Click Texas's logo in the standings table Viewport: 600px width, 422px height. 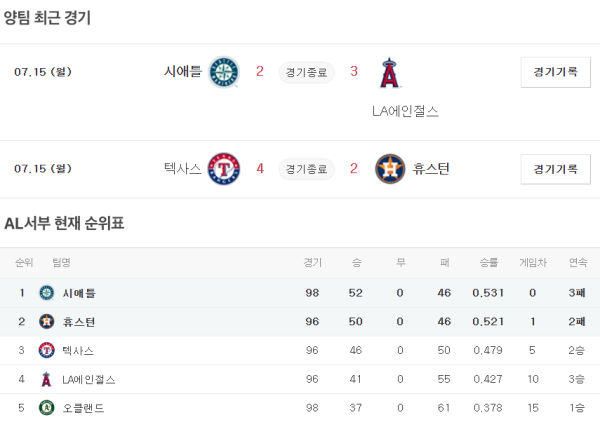pyautogui.click(x=46, y=351)
